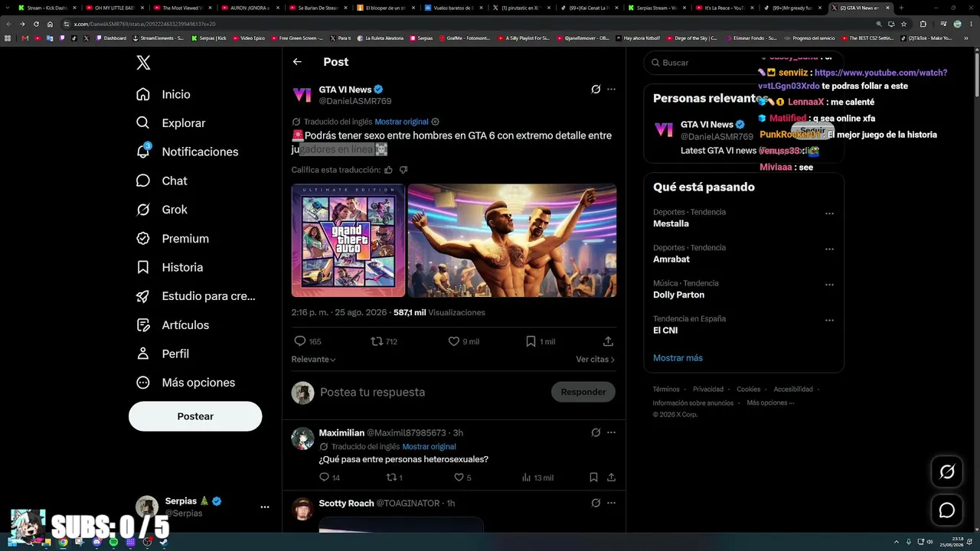Click the X logo home icon

point(143,63)
